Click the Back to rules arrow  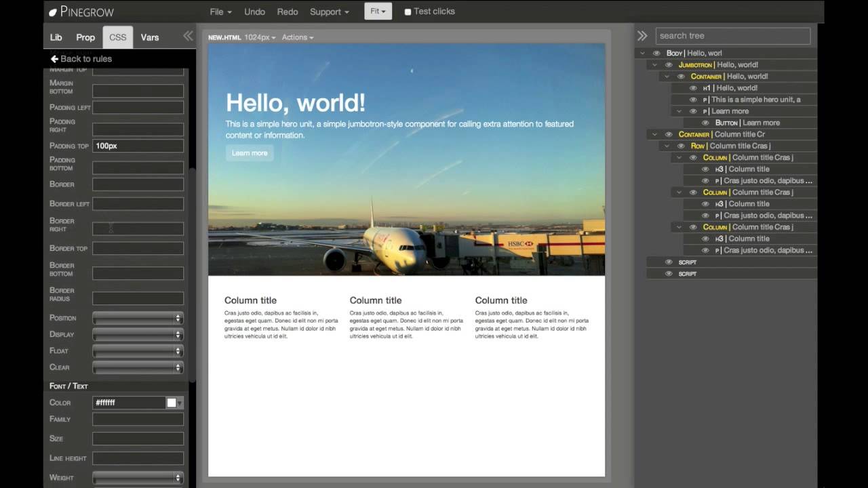pos(55,59)
